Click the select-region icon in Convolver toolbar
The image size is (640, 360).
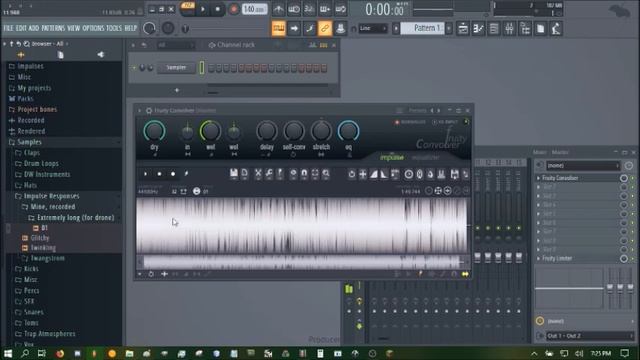(x=315, y=174)
